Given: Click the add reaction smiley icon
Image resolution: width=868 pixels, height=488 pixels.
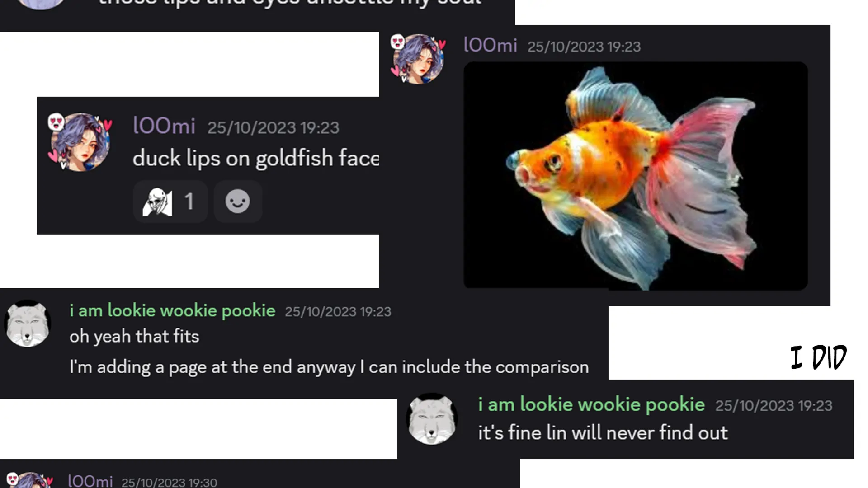Looking at the screenshot, I should pyautogui.click(x=238, y=202).
